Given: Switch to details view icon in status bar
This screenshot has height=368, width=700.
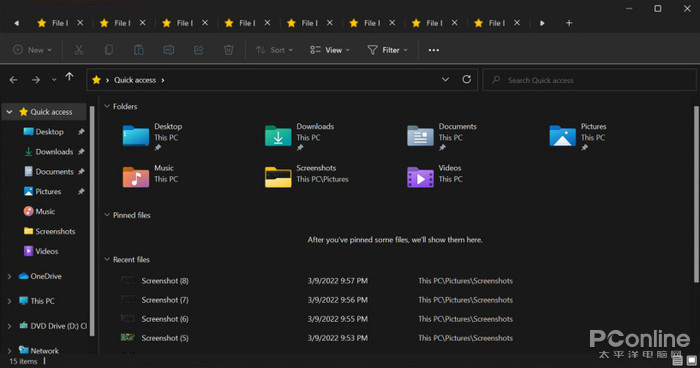Looking at the screenshot, I should (x=678, y=360).
